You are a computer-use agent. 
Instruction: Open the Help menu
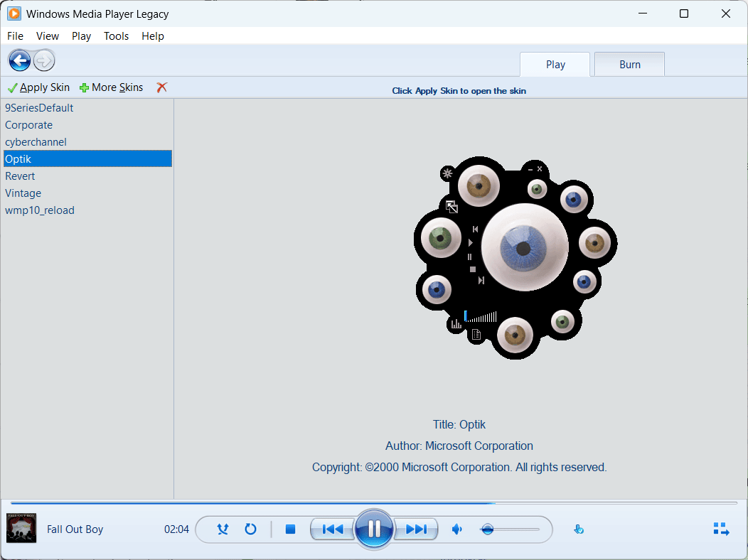click(153, 36)
